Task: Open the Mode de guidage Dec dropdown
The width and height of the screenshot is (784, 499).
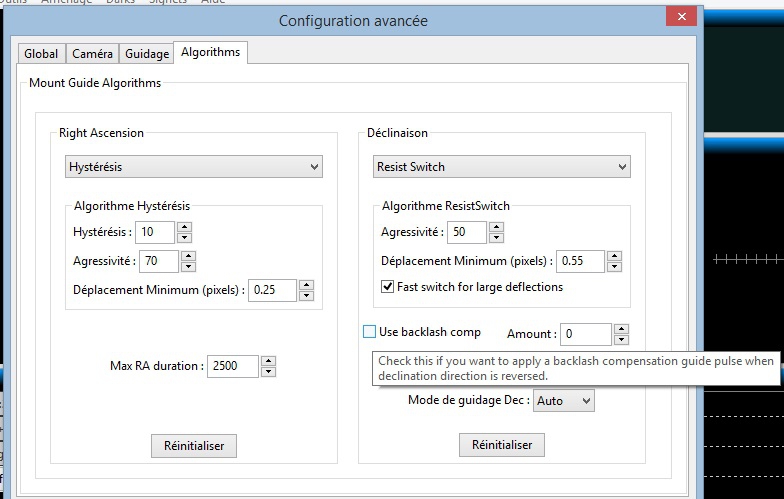Action: pos(563,401)
